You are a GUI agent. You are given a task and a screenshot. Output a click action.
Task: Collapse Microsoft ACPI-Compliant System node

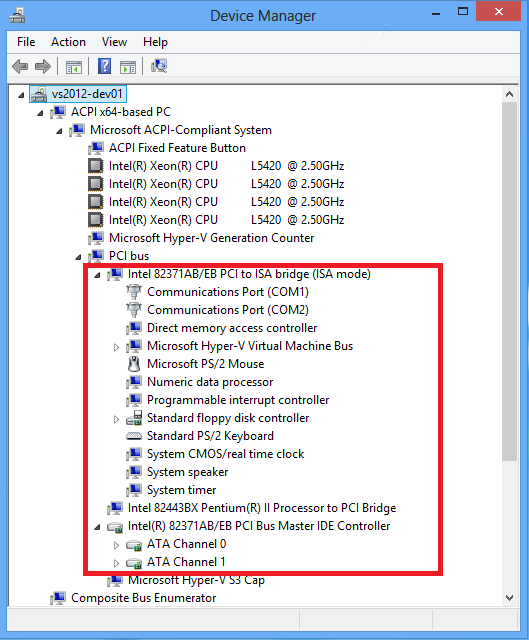pyautogui.click(x=59, y=131)
